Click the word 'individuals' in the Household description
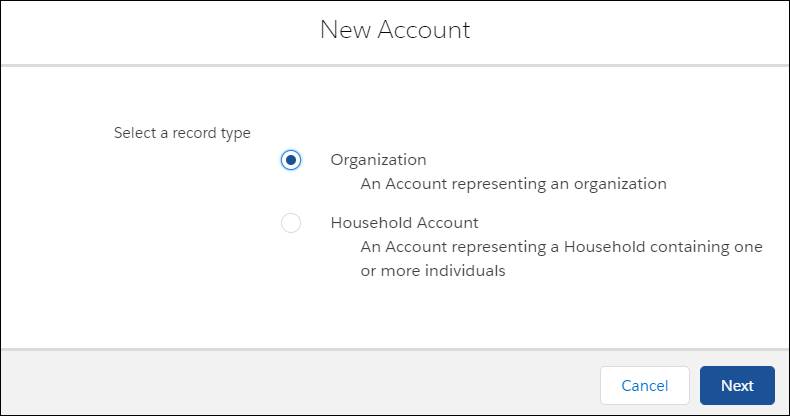 point(465,271)
